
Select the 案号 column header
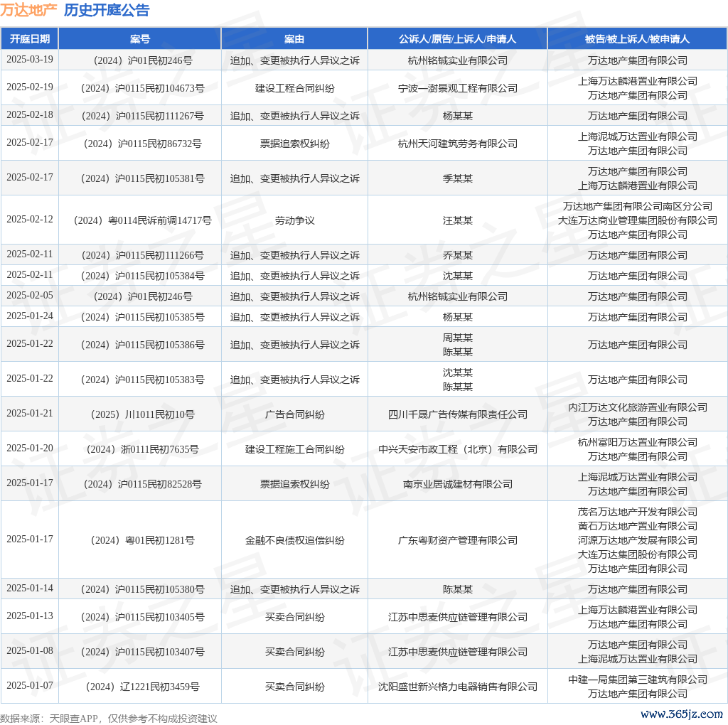click(x=140, y=39)
